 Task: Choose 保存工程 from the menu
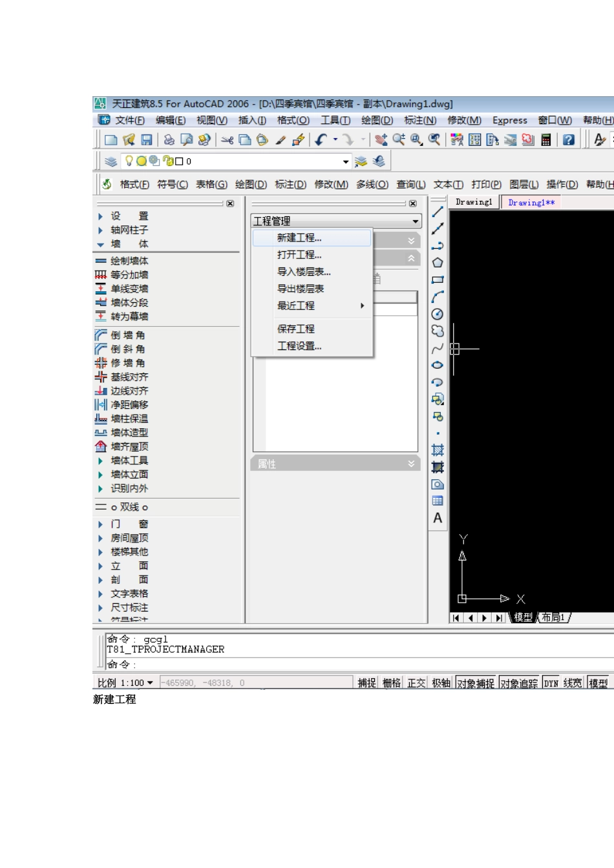click(312, 329)
